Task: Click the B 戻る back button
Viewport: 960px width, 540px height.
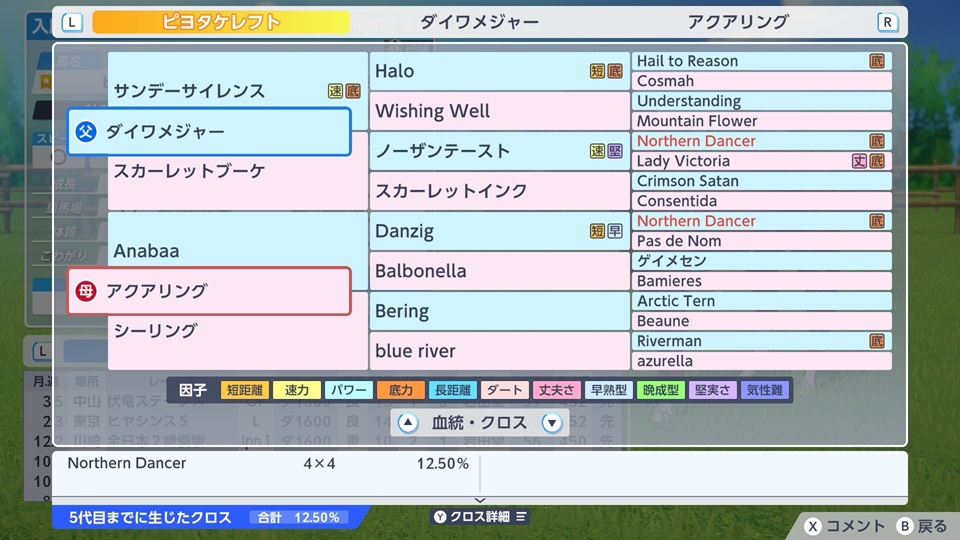Action: [x=923, y=526]
